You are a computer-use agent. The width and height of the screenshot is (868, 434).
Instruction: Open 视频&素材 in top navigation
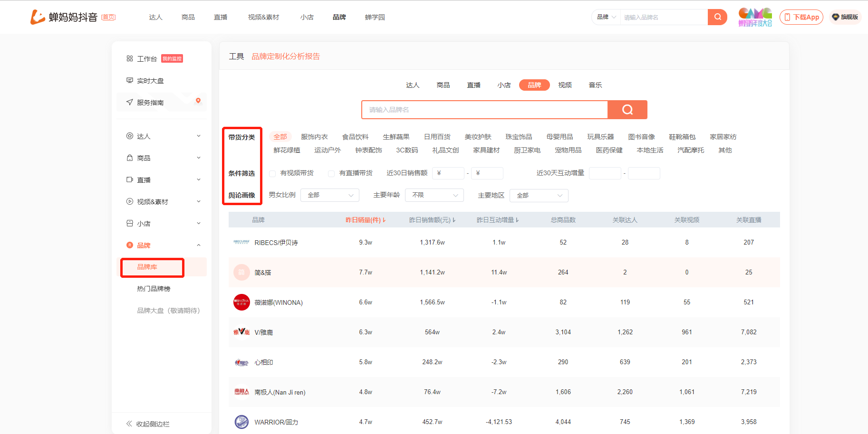point(263,17)
